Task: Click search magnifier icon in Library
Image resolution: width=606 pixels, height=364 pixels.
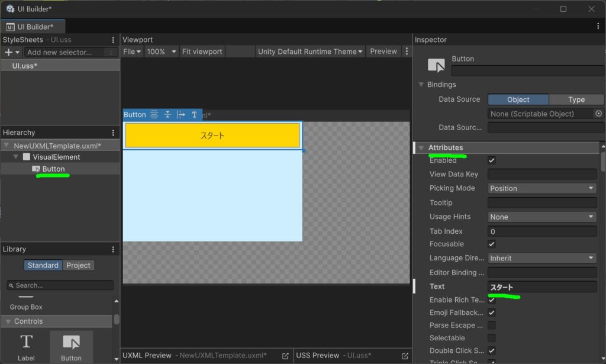Action: point(11,285)
